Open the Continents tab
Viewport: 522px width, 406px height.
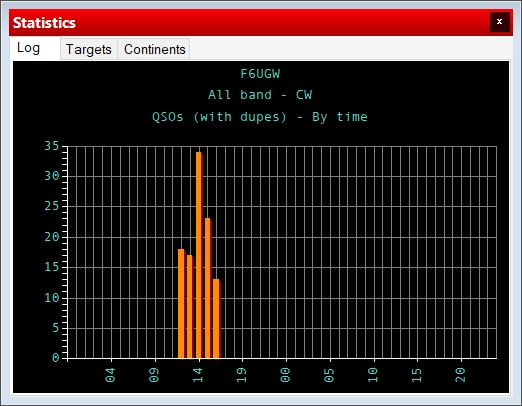154,49
